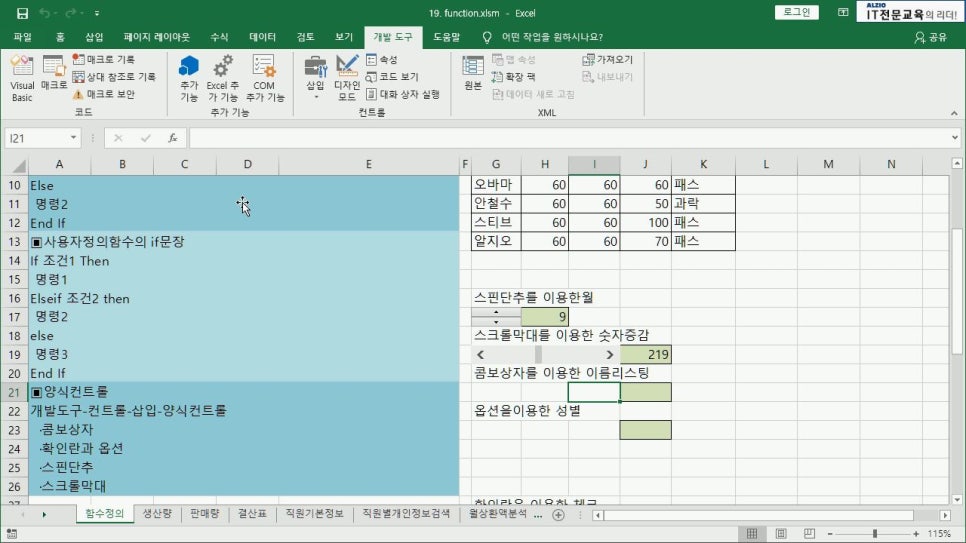Image resolution: width=966 pixels, height=543 pixels.
Task: Open 추가 기능 add-ins
Action: [x=189, y=78]
